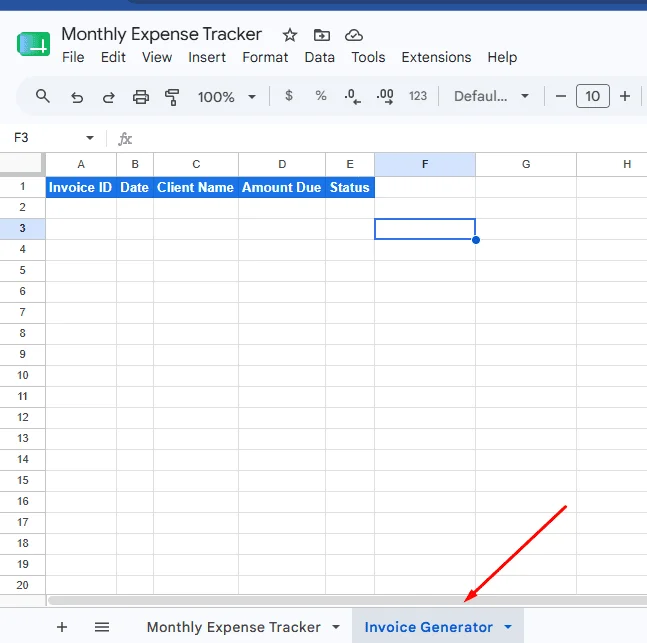Select row 3 header

[x=22, y=228]
